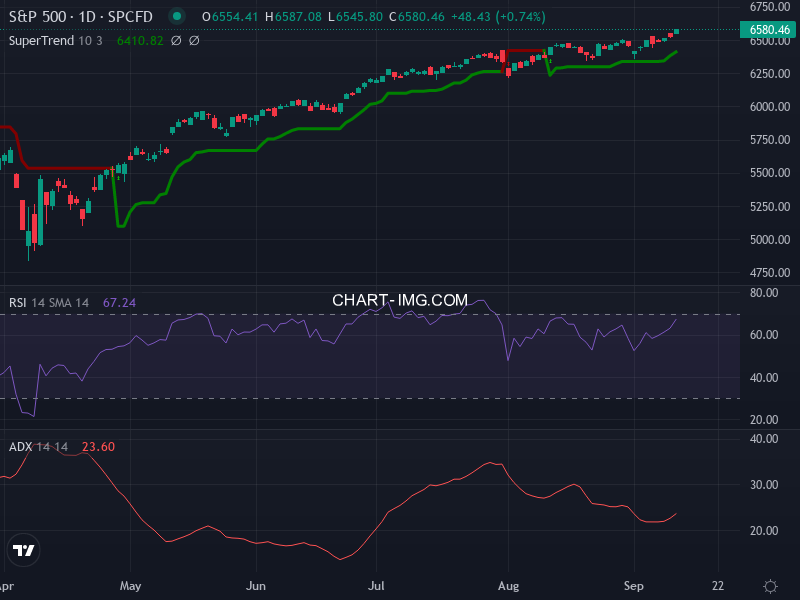Click the TradingView logo icon
This screenshot has height=600, width=800.
[23, 550]
